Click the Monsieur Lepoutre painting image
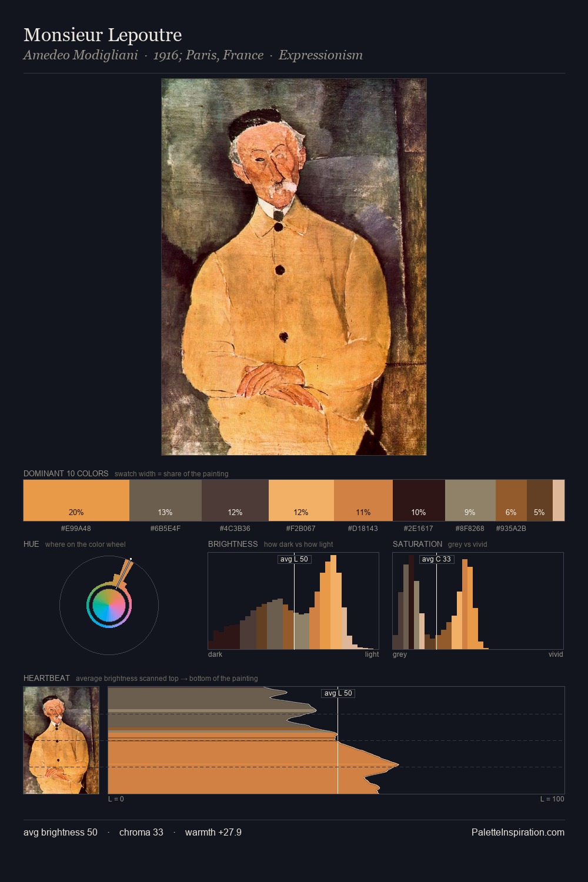This screenshot has height=882, width=588. point(294,267)
